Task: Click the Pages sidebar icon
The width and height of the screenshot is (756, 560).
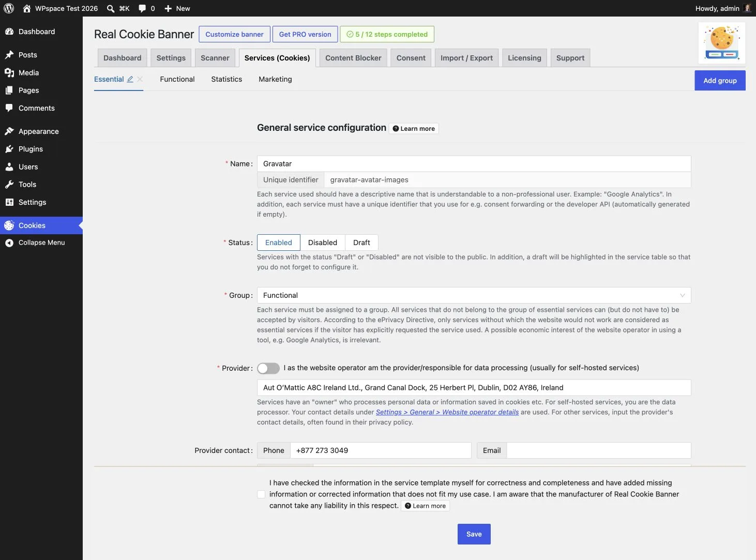Action: tap(9, 90)
